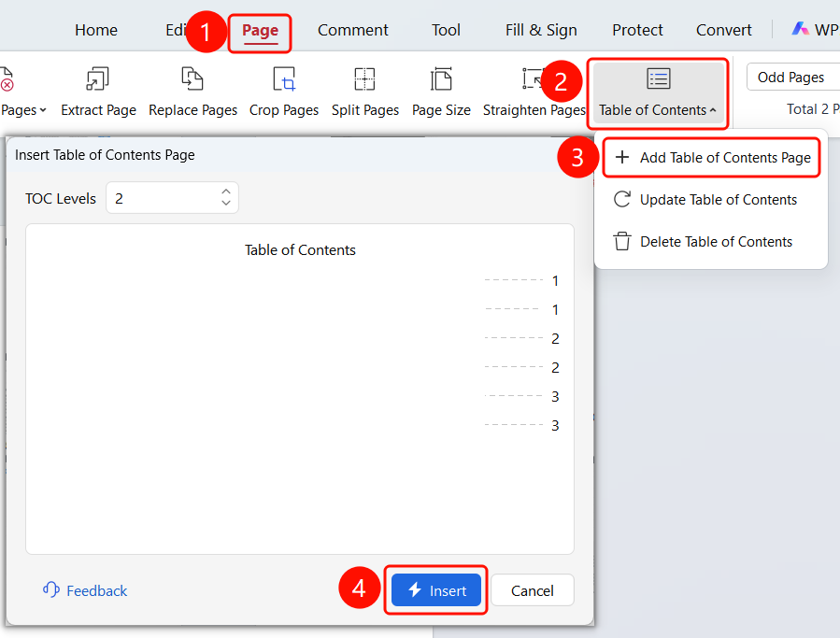This screenshot has width=840, height=638.
Task: Collapse the Table of Contents dropdown arrow
Action: tap(713, 110)
